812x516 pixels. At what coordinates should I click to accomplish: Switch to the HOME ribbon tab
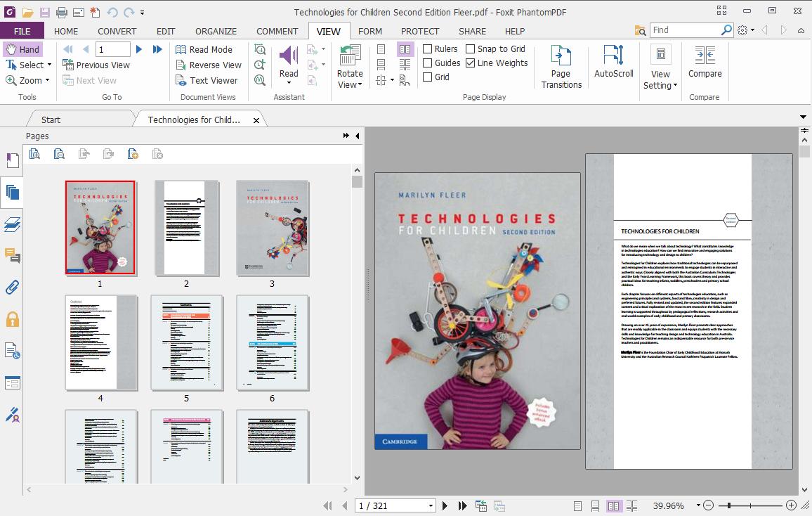66,31
